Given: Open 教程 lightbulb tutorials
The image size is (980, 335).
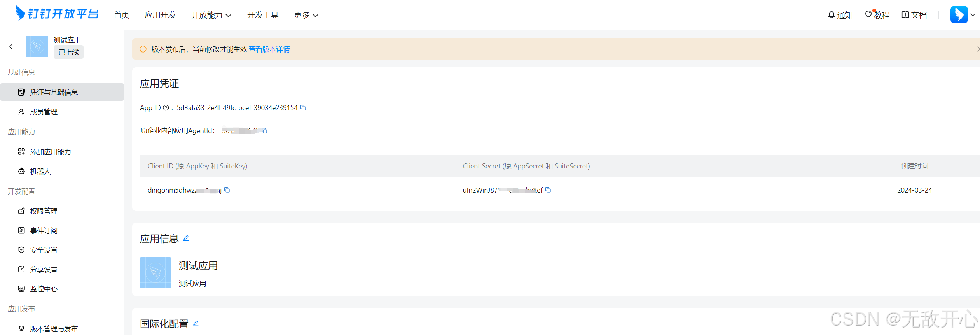Looking at the screenshot, I should click(x=877, y=15).
